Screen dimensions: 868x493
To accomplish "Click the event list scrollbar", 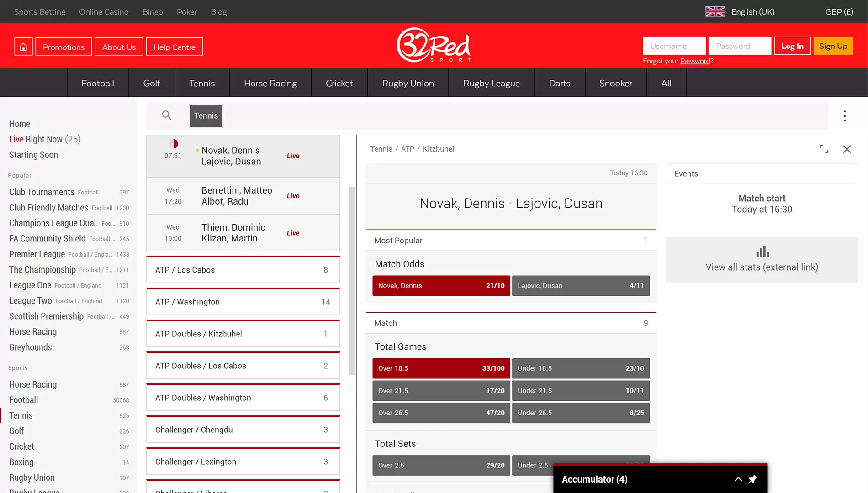I will pyautogui.click(x=352, y=281).
